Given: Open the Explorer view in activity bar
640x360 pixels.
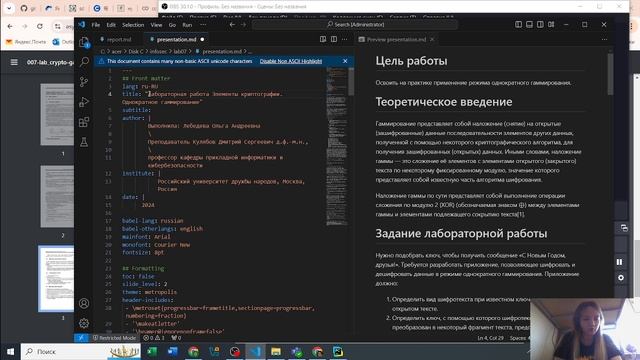Looking at the screenshot, I should coord(84,42).
